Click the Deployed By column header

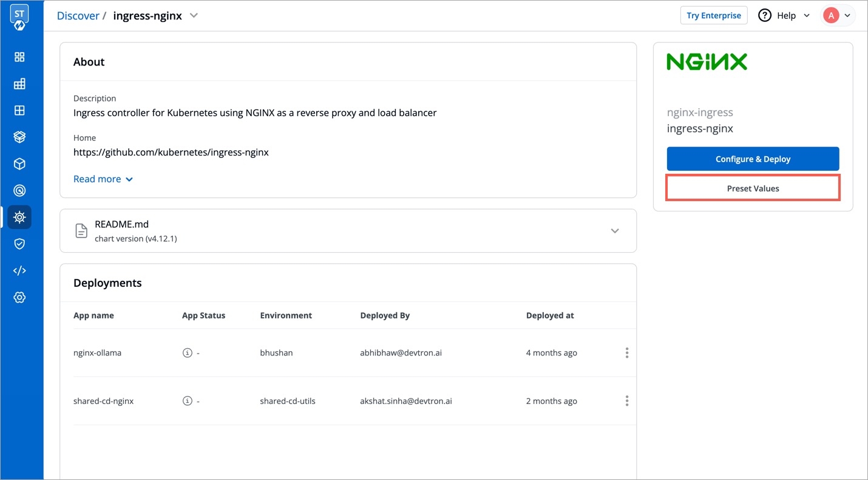click(x=385, y=315)
